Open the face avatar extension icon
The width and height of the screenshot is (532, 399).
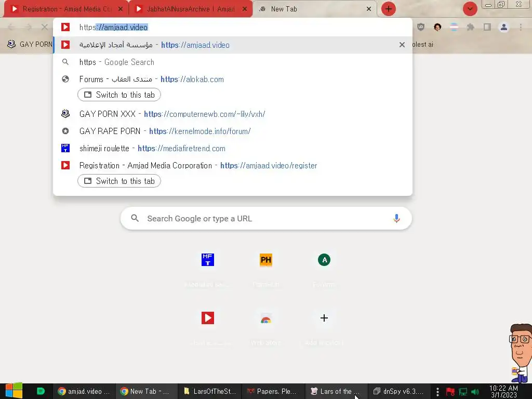(437, 27)
